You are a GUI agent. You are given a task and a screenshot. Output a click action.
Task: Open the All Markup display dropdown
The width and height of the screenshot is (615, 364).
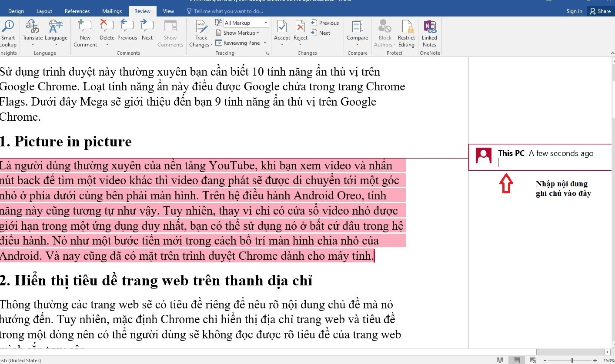point(246,23)
